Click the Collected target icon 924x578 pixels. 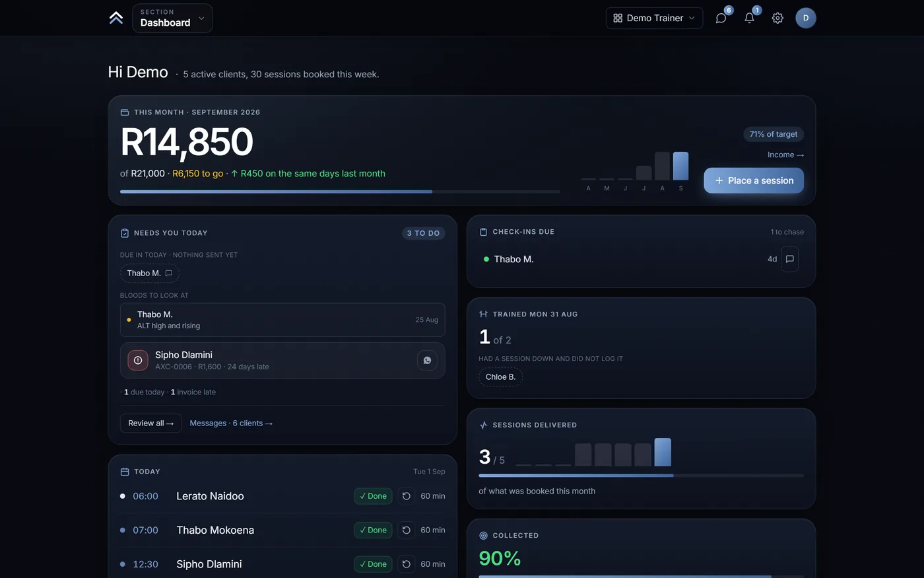pos(483,536)
